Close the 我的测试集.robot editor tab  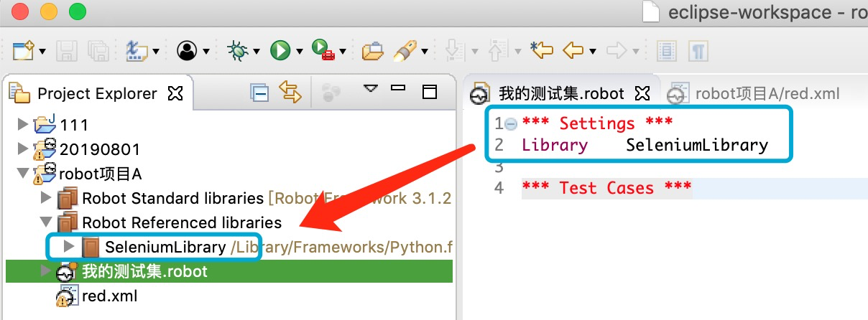point(643,93)
